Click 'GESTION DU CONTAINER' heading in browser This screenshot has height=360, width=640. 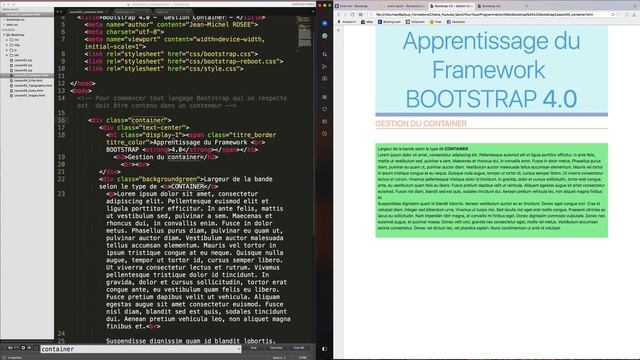[x=421, y=123]
